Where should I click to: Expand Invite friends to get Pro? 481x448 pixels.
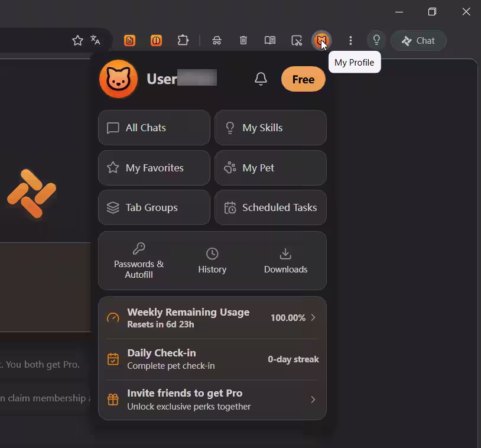212,400
